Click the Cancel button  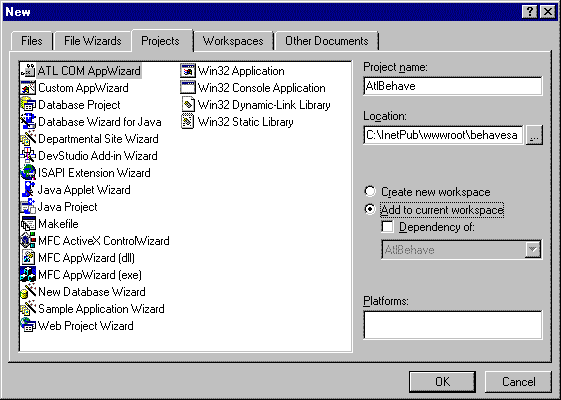(518, 382)
